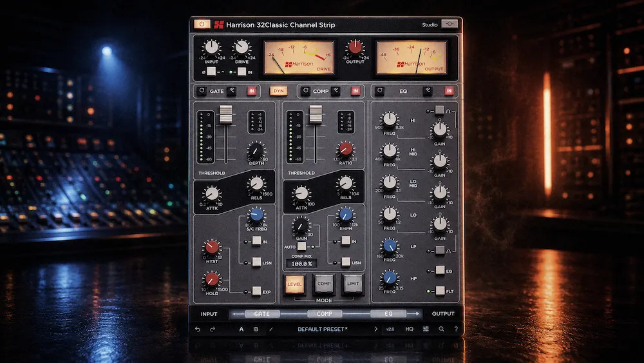Click the red OUTPUT knob

[x=355, y=47]
